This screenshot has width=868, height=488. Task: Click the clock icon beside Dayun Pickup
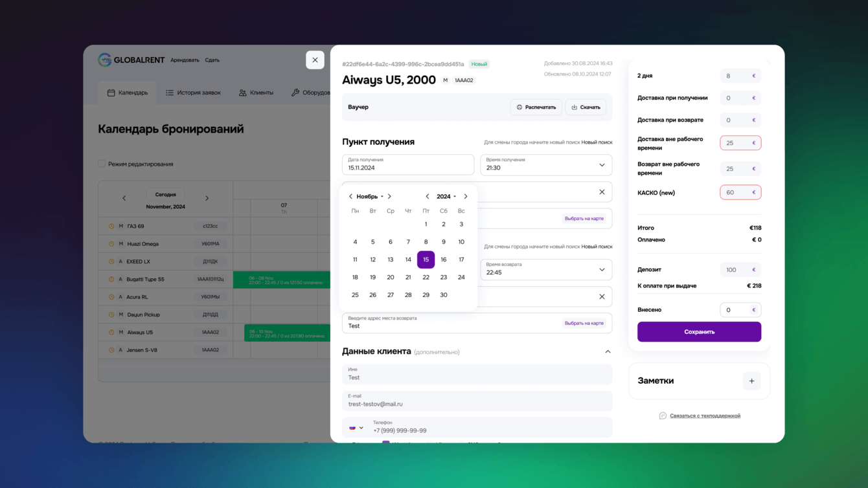point(111,315)
